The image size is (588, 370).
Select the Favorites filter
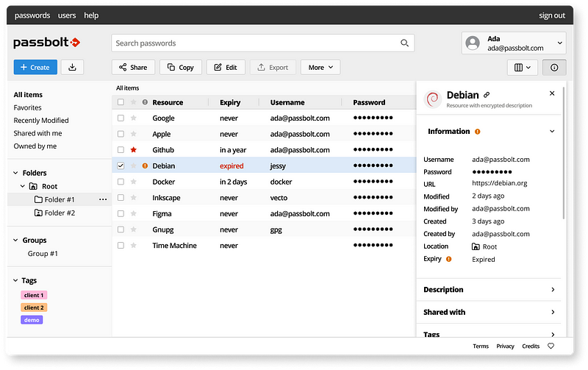click(27, 107)
